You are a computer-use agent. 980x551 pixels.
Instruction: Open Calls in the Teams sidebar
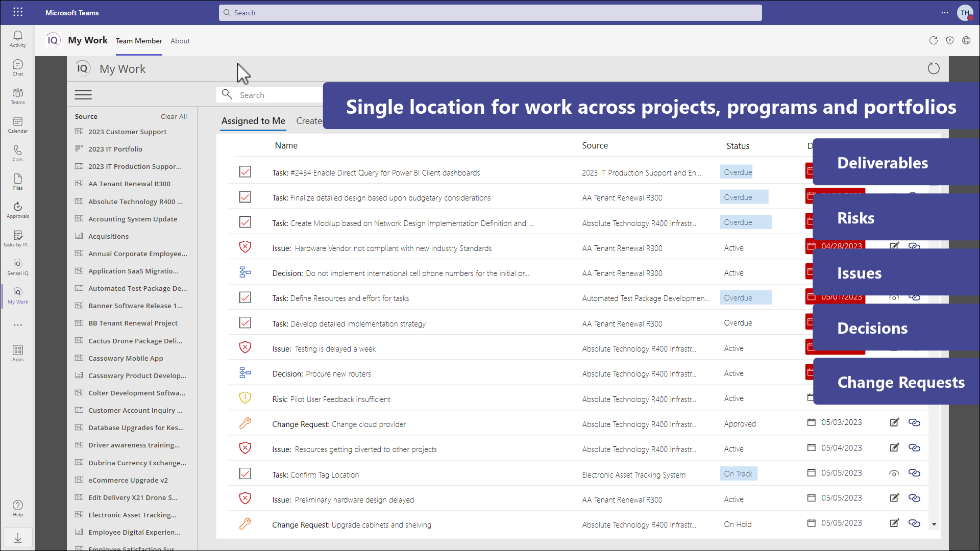click(18, 153)
